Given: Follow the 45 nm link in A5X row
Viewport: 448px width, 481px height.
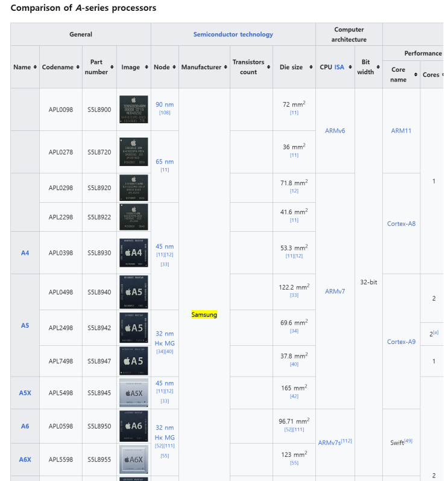Looking at the screenshot, I should (x=165, y=383).
